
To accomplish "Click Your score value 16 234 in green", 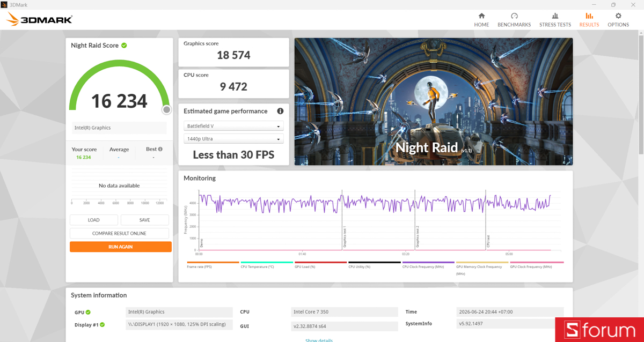I will tap(83, 157).
